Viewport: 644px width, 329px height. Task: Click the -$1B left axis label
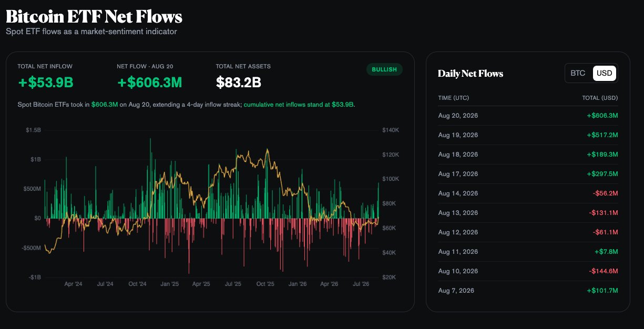pyautogui.click(x=35, y=277)
